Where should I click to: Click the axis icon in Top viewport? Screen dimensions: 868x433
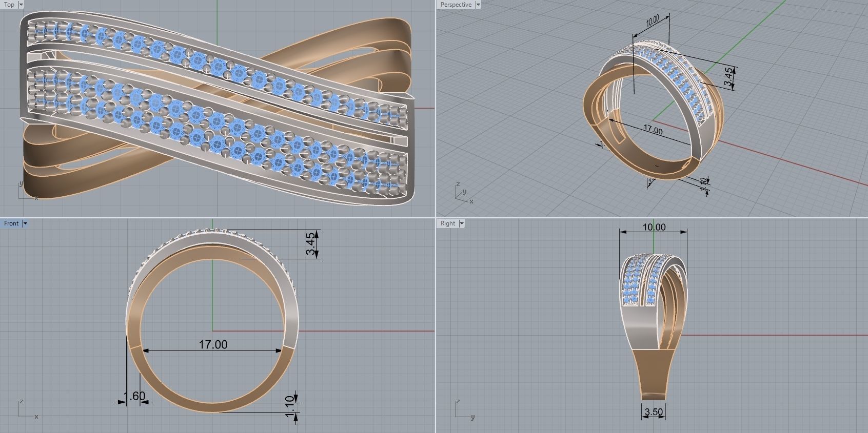(x=28, y=191)
